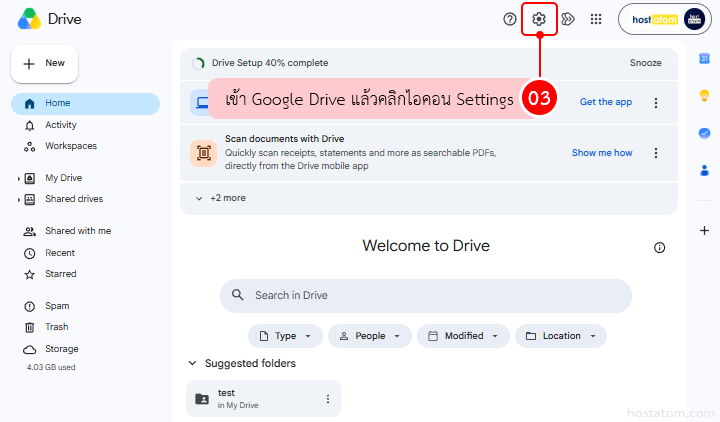Open the Type filter dropdown

click(x=285, y=336)
